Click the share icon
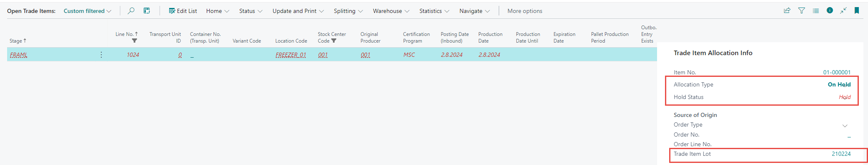Screen dimensions: 868x165 coord(787,11)
